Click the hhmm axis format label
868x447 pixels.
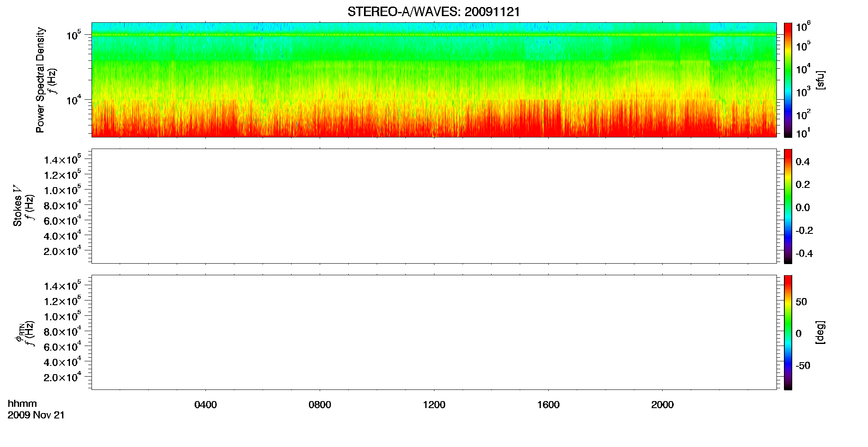click(x=22, y=404)
